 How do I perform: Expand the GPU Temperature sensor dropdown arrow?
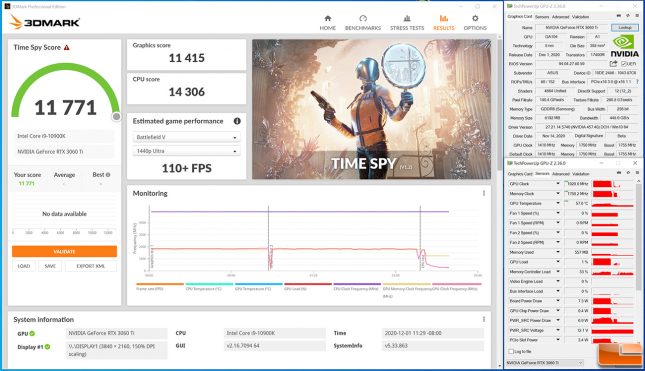click(x=558, y=203)
